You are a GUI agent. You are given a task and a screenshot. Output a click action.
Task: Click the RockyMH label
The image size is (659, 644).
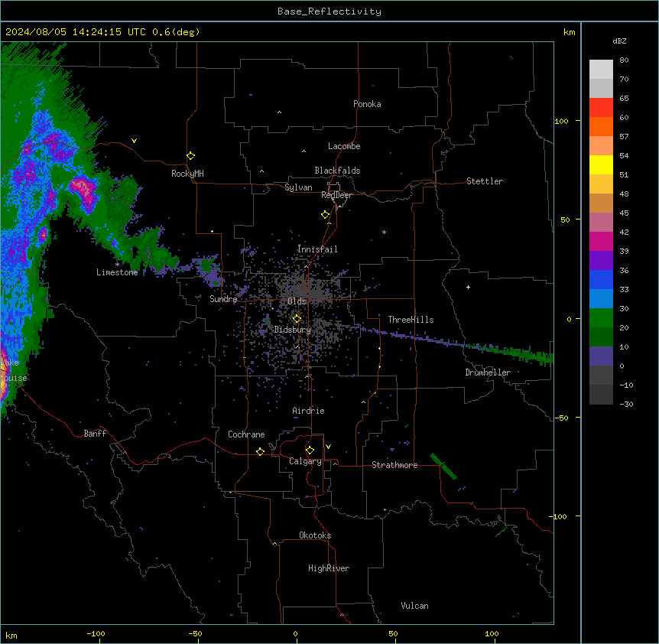pos(187,174)
